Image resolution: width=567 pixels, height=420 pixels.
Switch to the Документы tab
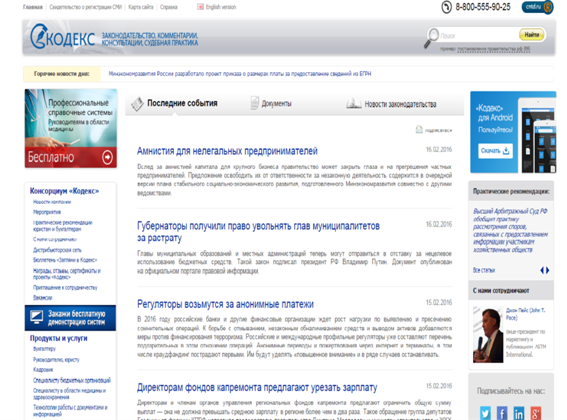point(276,104)
